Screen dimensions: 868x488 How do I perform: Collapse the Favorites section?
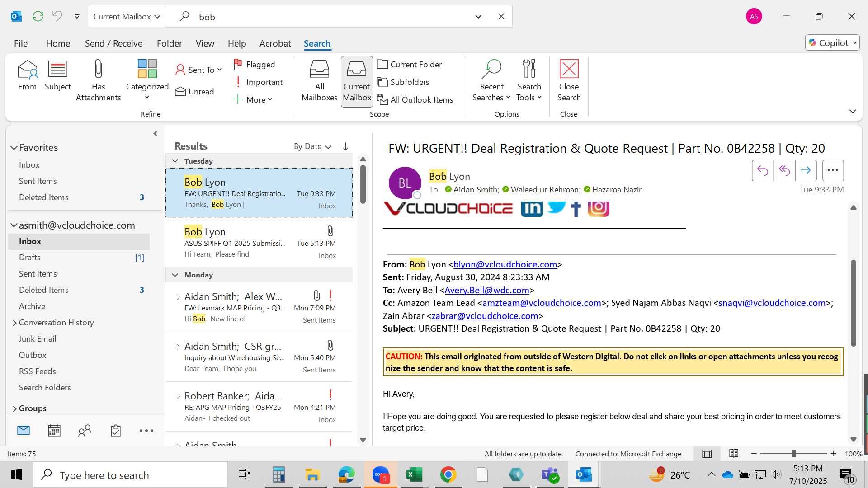tap(14, 148)
